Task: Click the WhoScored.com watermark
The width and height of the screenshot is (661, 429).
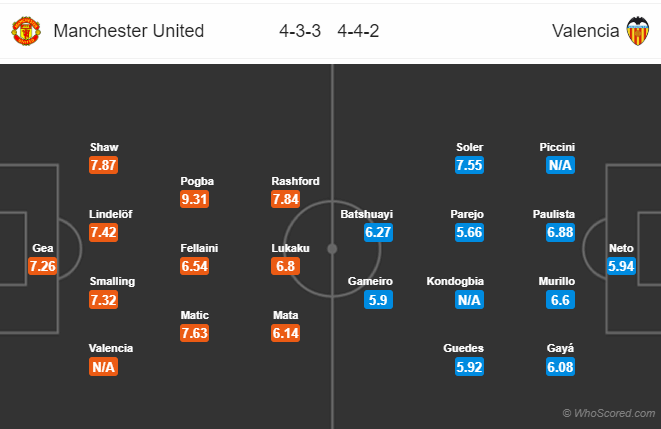Action: tap(609, 412)
